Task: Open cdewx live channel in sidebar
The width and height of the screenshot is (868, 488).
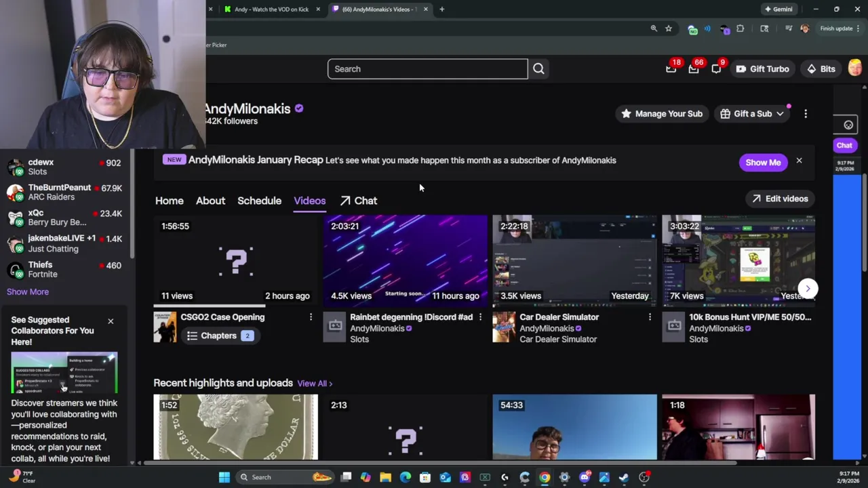Action: pyautogui.click(x=64, y=167)
